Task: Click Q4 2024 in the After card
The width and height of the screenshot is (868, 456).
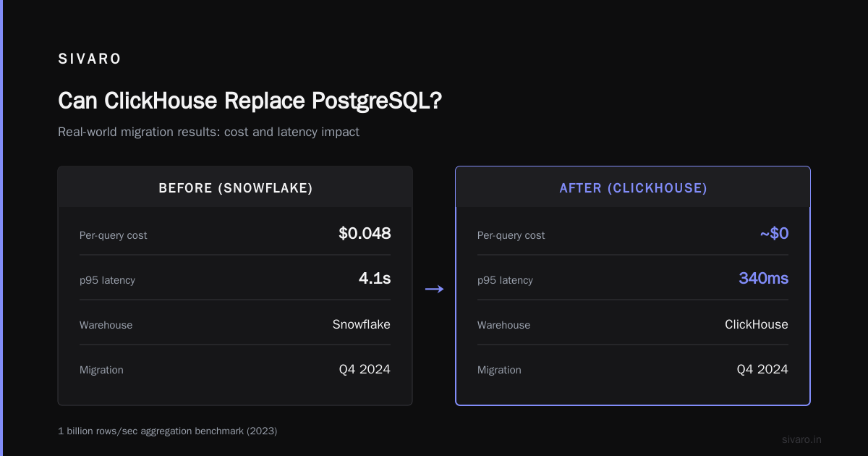Action: tap(762, 369)
